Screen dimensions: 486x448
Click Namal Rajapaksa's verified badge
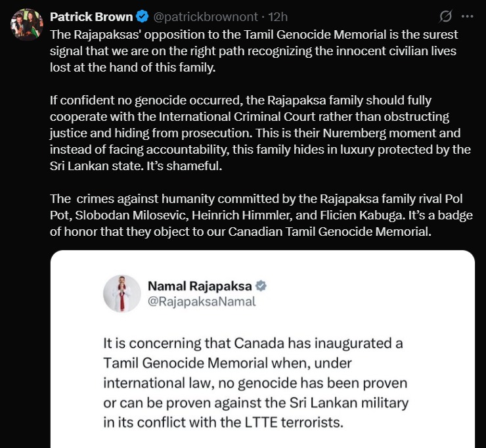pyautogui.click(x=261, y=286)
